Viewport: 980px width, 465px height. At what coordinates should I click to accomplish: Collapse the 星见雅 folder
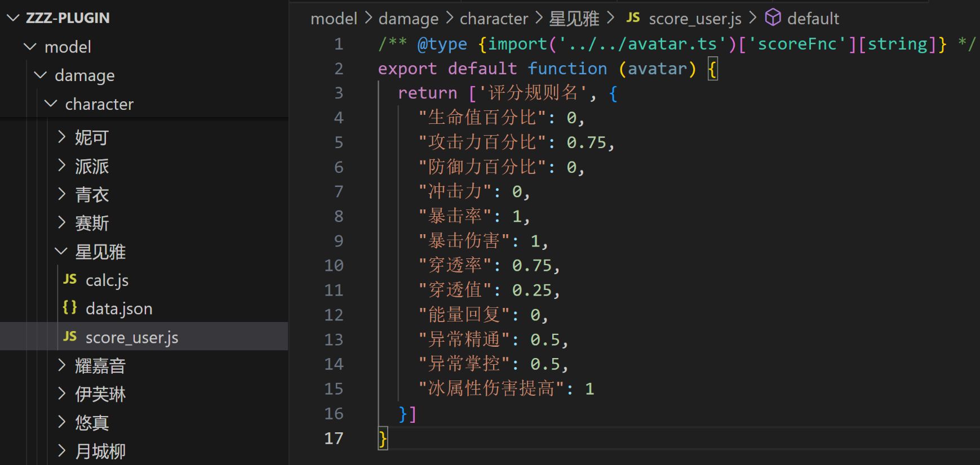tap(61, 252)
